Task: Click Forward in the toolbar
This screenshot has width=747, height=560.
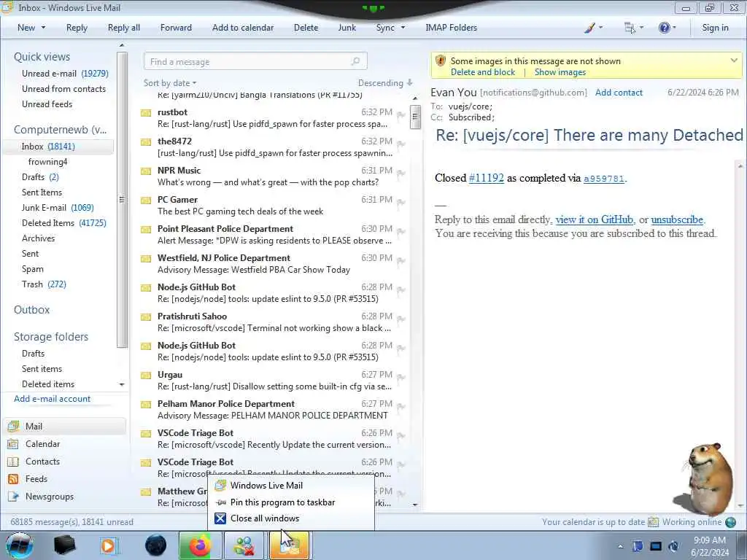Action: [x=176, y=28]
